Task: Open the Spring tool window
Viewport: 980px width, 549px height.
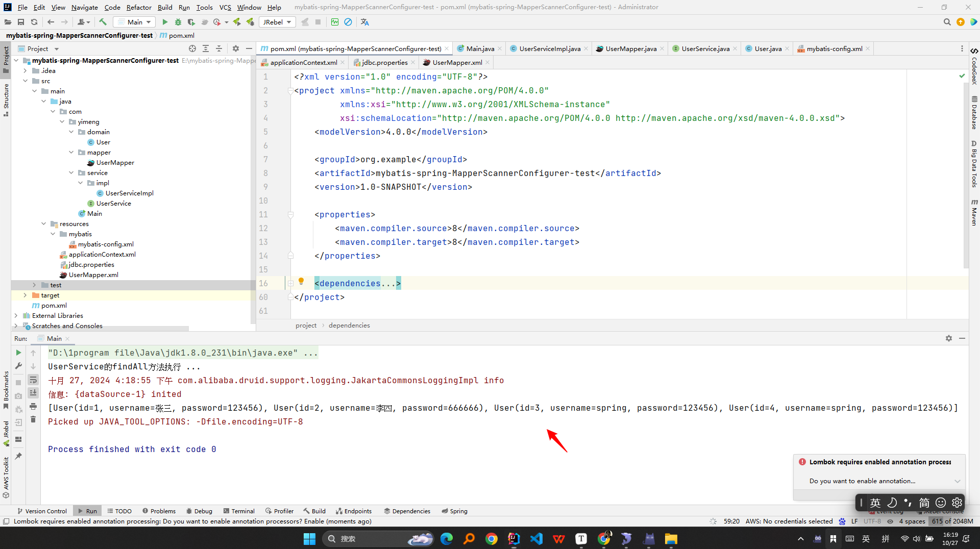Action: [x=454, y=511]
